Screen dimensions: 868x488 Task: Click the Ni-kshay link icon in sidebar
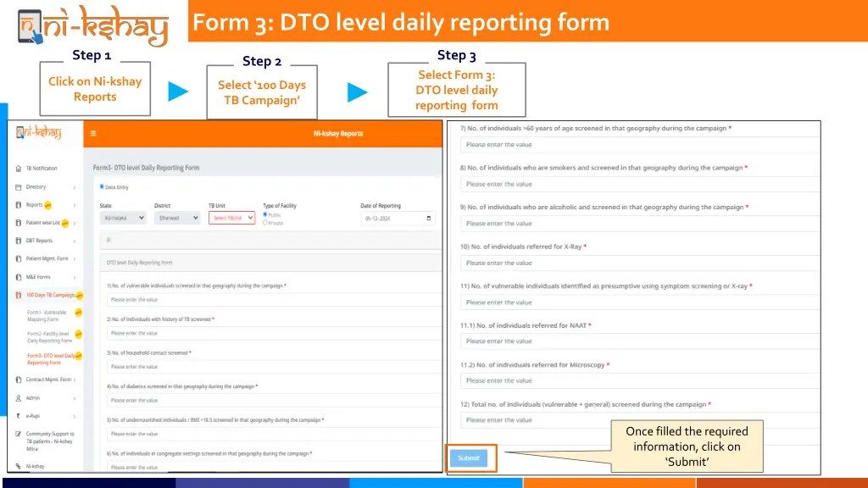tap(19, 467)
